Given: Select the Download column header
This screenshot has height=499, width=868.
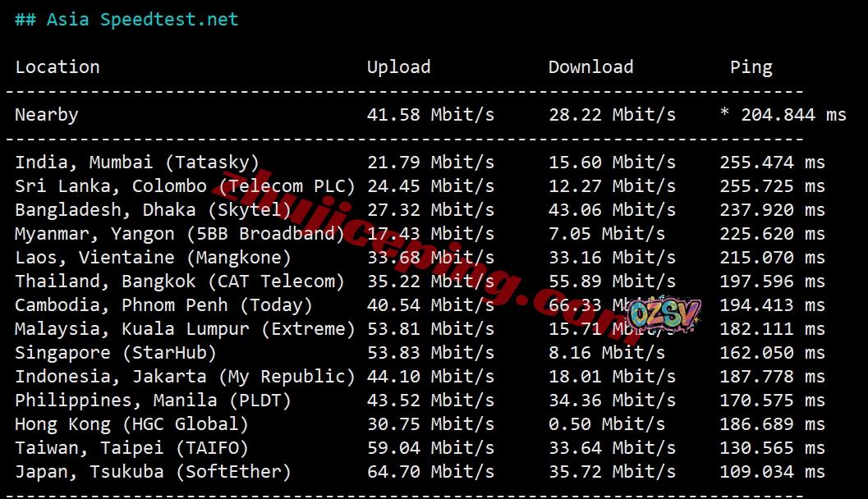Looking at the screenshot, I should [x=590, y=67].
